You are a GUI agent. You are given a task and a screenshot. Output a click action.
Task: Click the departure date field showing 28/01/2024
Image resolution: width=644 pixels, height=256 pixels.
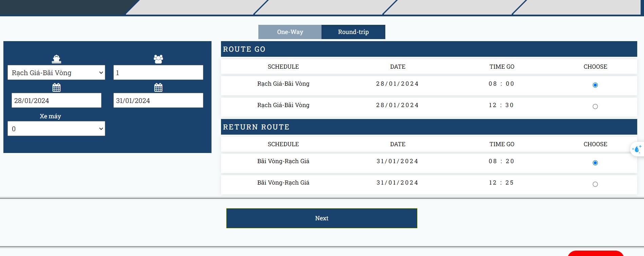pyautogui.click(x=56, y=100)
